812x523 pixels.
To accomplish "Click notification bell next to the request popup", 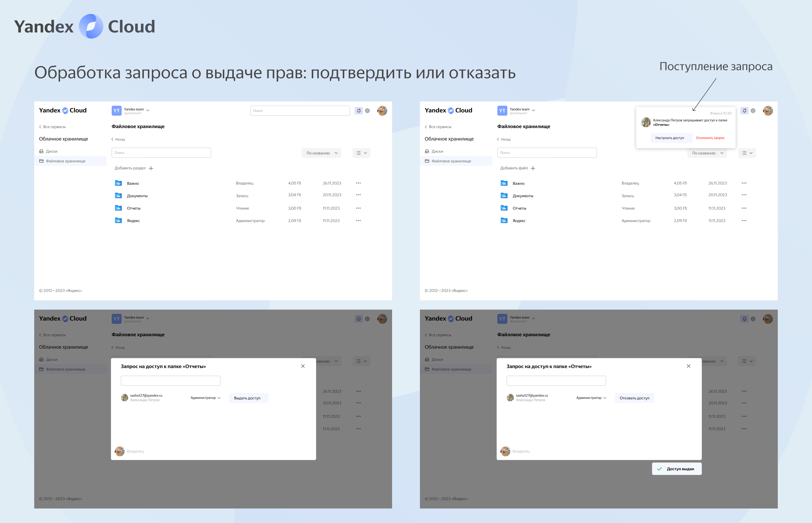I will (744, 111).
